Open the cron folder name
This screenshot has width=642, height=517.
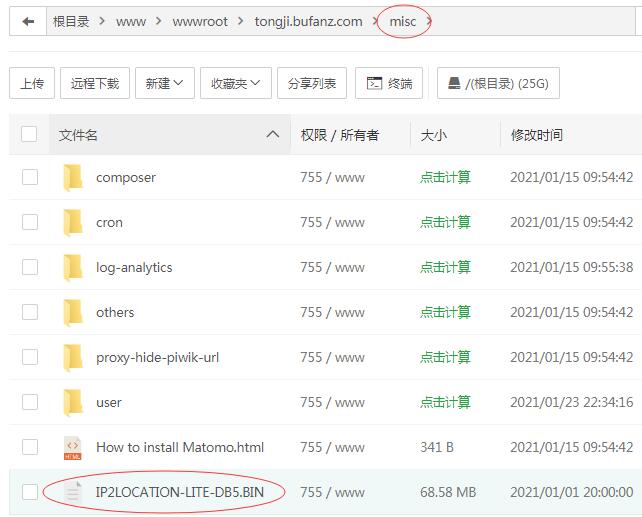(109, 223)
